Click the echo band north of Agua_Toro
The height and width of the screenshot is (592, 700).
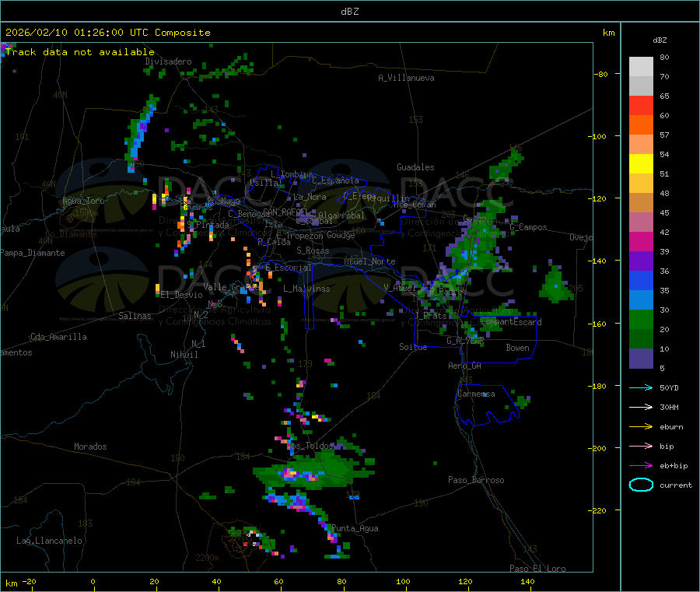pyautogui.click(x=141, y=133)
